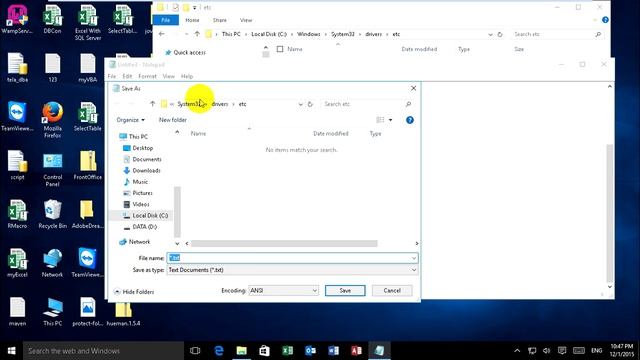Open the view options dropdown arrow
Image resolution: width=640 pixels, height=360 pixels.
coord(391,120)
